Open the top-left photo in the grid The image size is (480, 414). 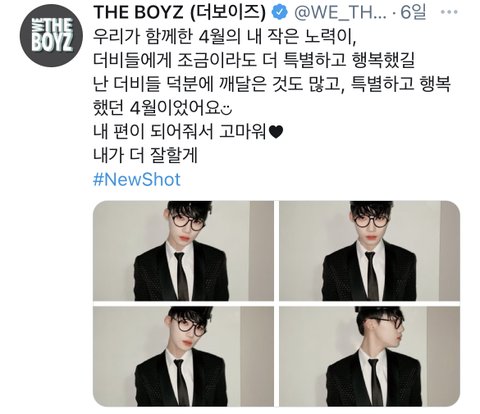coord(183,251)
